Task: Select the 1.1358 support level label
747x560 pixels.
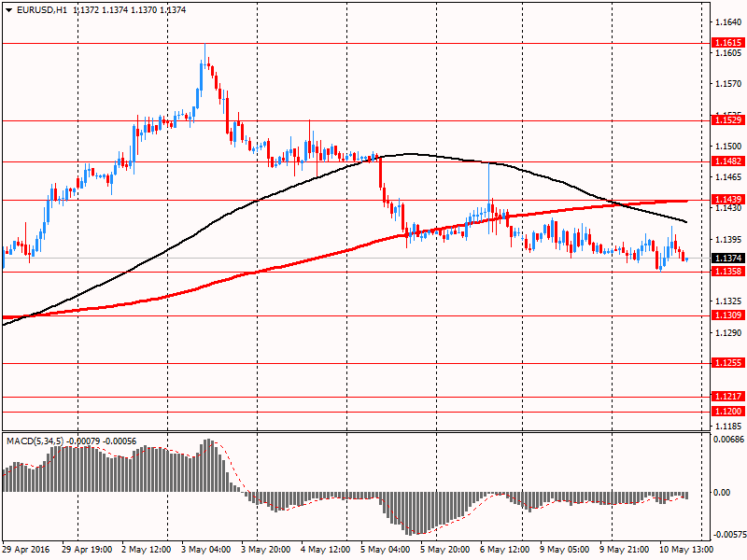Action: click(728, 272)
